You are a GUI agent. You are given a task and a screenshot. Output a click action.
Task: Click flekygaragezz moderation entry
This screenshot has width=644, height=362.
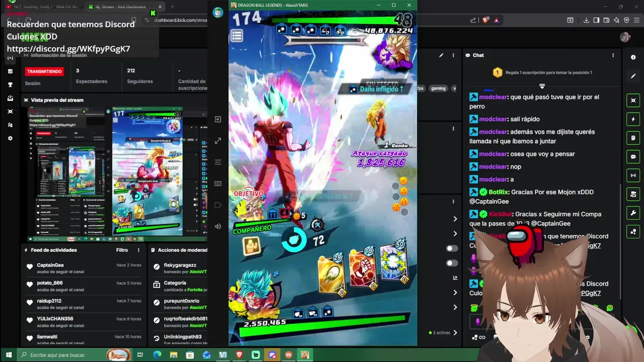pyautogui.click(x=180, y=265)
